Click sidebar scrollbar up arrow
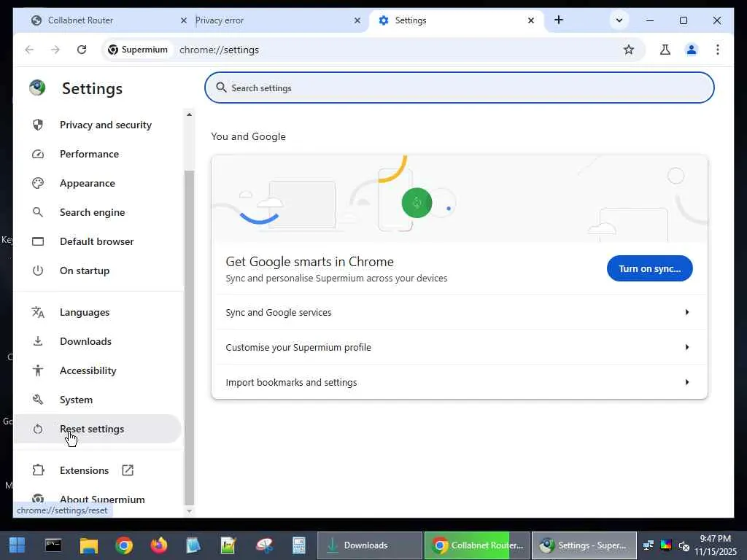 pyautogui.click(x=189, y=114)
